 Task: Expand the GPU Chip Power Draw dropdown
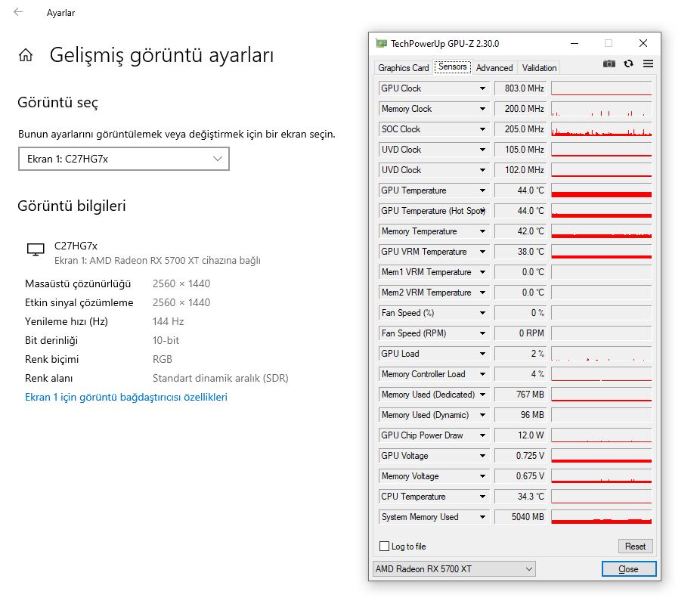coord(482,435)
